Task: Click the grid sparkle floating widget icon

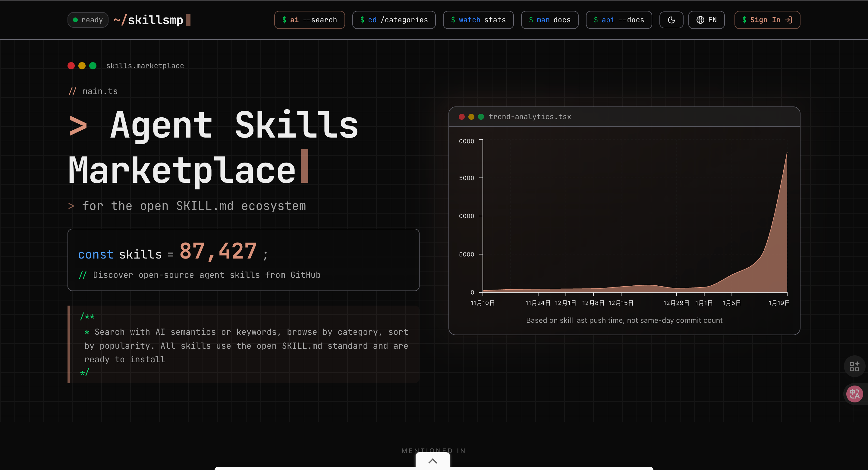Action: pyautogui.click(x=854, y=366)
